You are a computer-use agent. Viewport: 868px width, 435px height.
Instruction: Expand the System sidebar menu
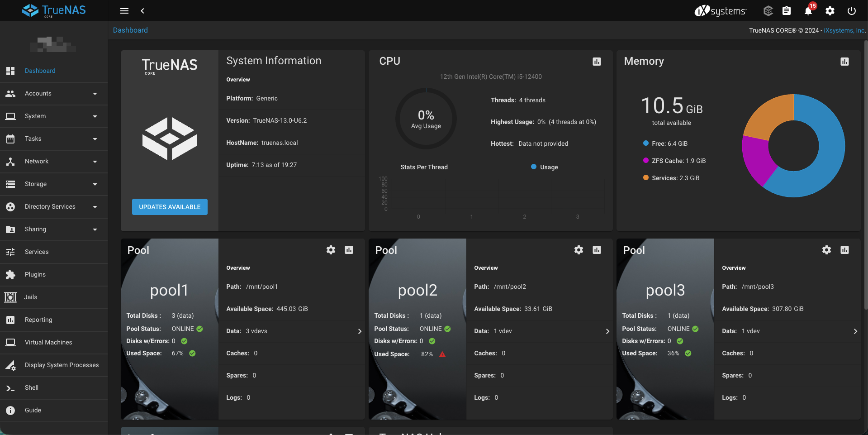pos(54,116)
